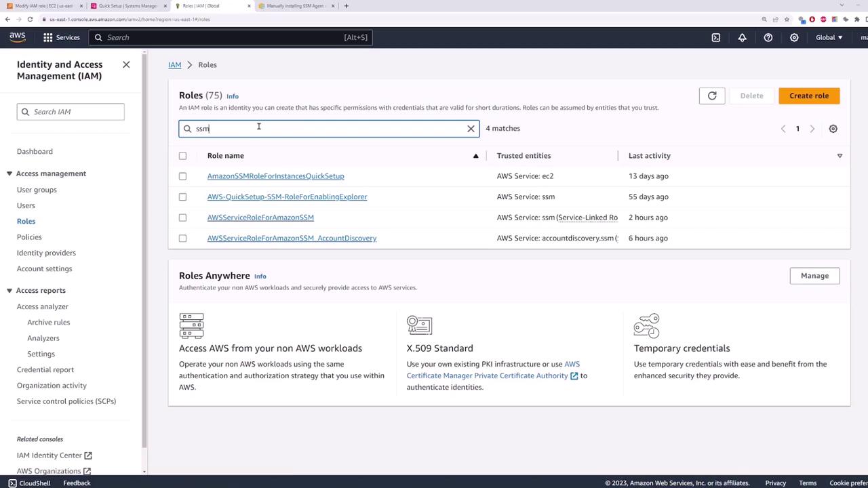Image resolution: width=868 pixels, height=488 pixels.
Task: Open the help question mark icon
Action: tap(768, 37)
